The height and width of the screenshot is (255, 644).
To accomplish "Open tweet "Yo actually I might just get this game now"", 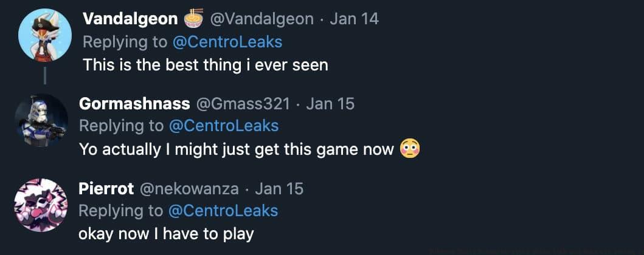I will [237, 149].
